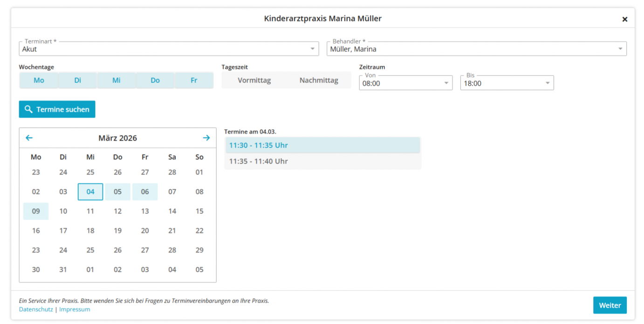Viewport: 644px width, 324px height.
Task: Go to previous month with left arrow
Action: click(29, 138)
